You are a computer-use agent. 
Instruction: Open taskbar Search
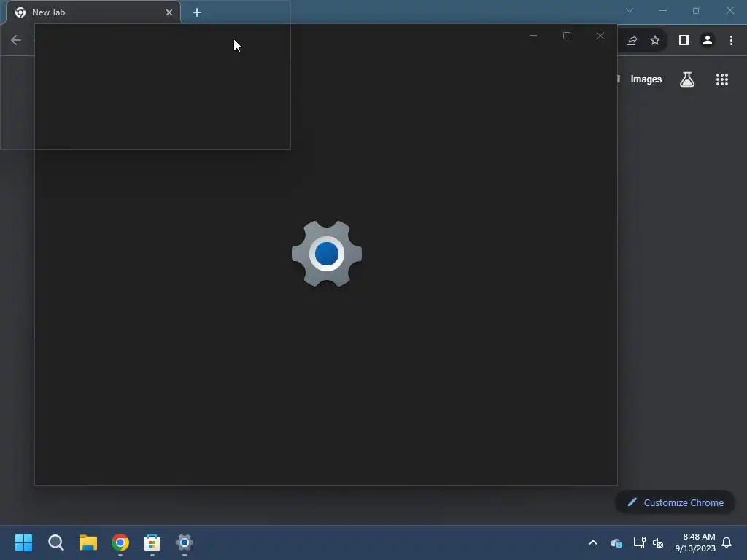click(x=55, y=542)
